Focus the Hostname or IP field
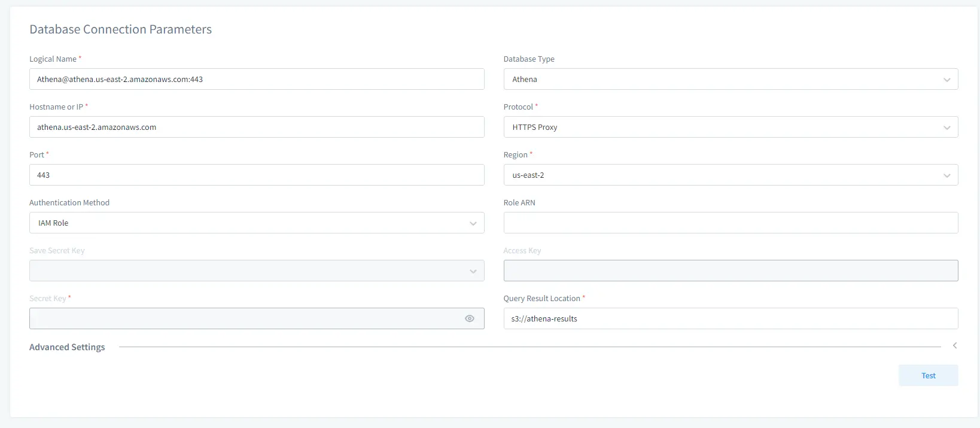Viewport: 980px width, 428px height. click(257, 127)
